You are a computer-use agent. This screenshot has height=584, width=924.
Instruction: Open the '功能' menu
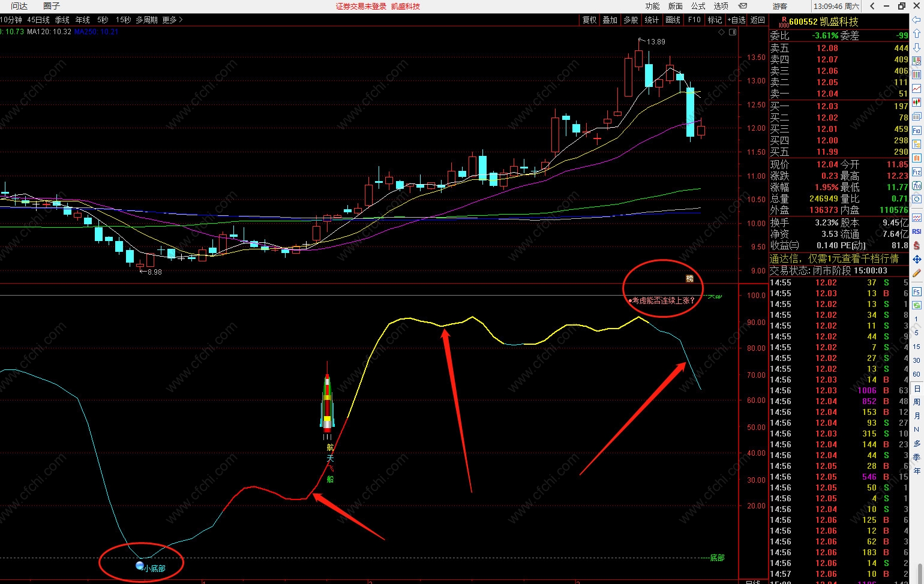pyautogui.click(x=652, y=6)
